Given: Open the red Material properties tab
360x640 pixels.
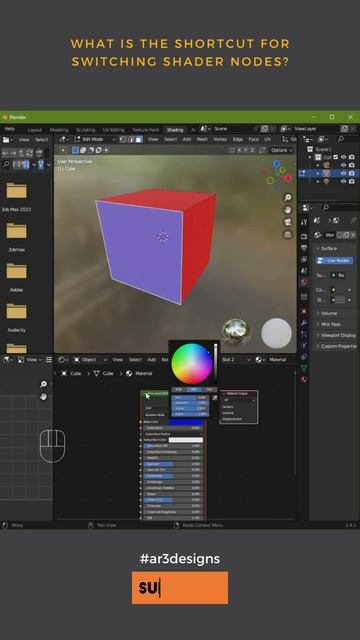Looking at the screenshot, I should tap(304, 379).
